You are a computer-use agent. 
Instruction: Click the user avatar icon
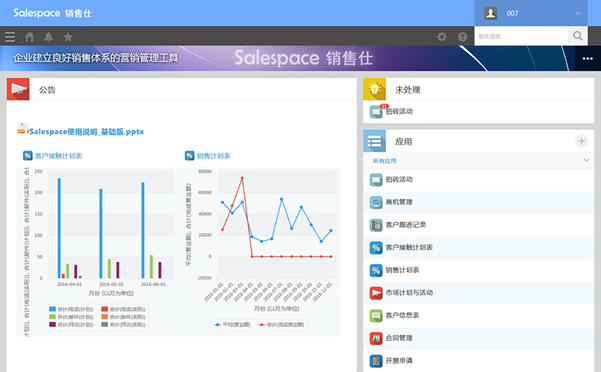[x=491, y=13]
